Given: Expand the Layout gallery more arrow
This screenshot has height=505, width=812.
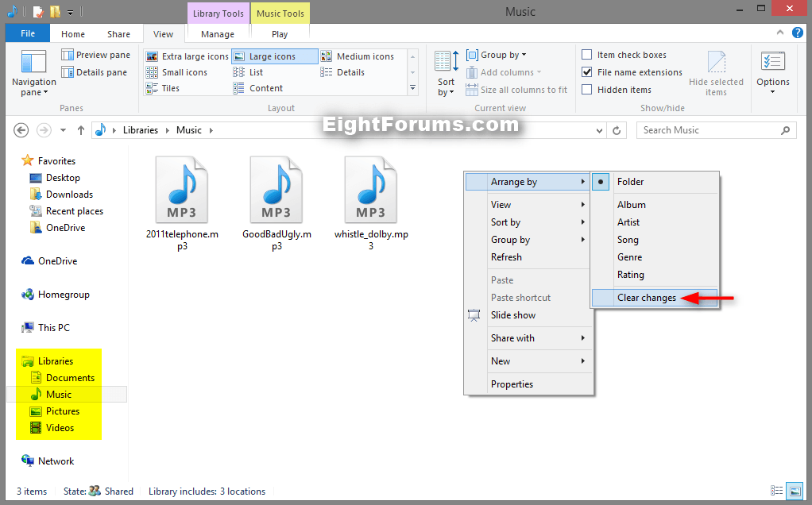Looking at the screenshot, I should tap(412, 88).
